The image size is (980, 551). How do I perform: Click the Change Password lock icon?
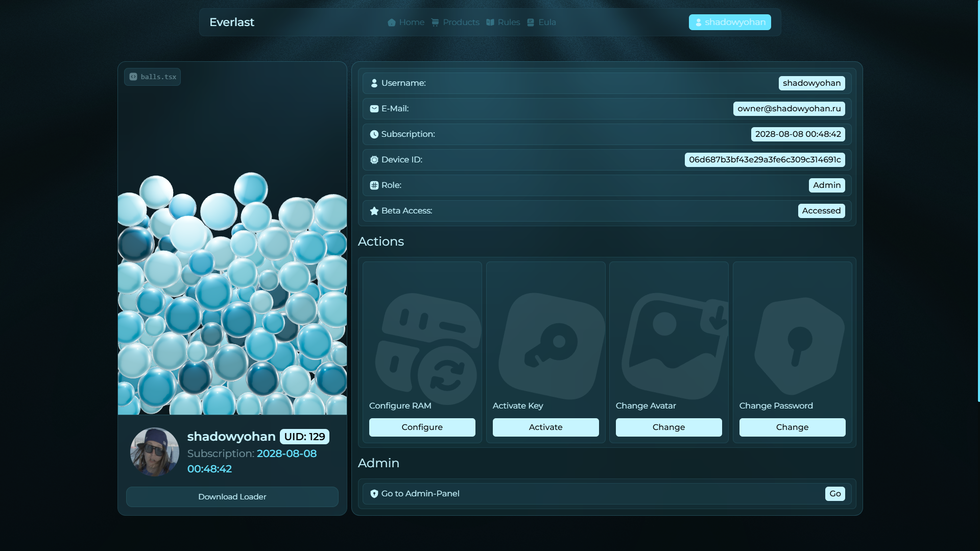799,346
